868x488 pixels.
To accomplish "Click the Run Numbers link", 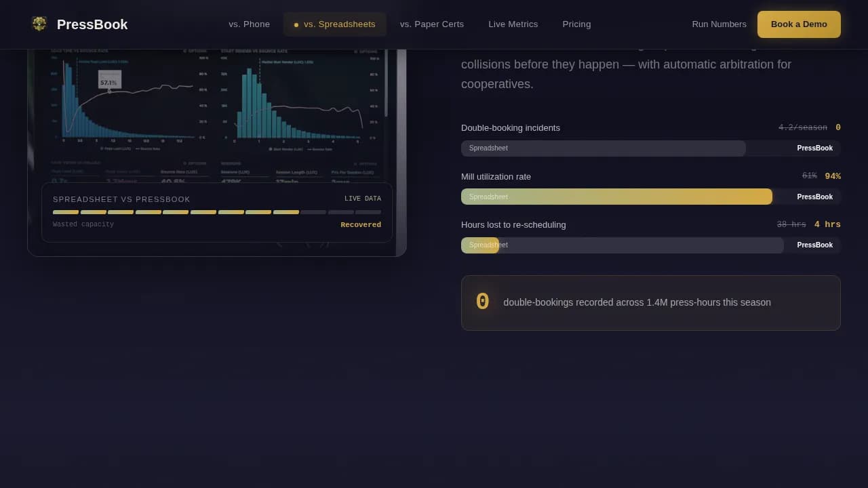I will tap(719, 24).
